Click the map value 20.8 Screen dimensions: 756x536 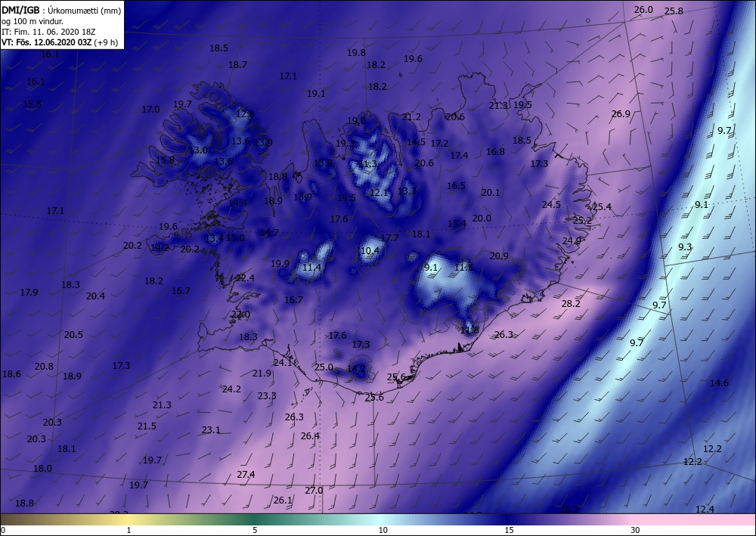tap(44, 367)
